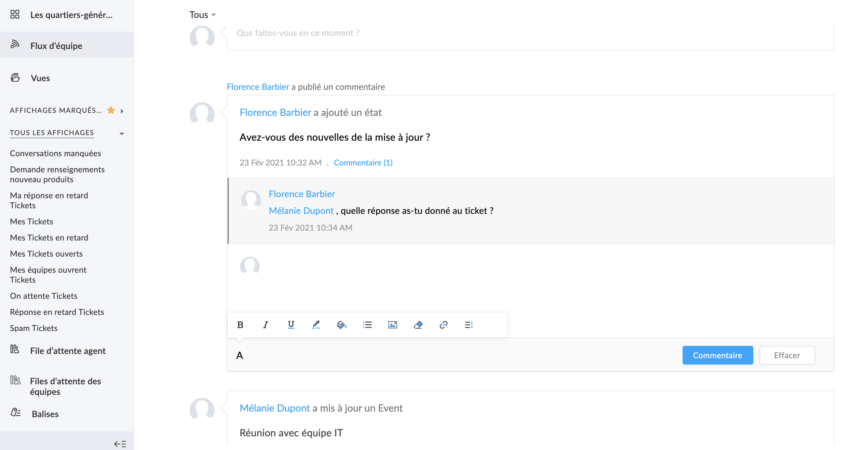The width and height of the screenshot is (868, 450).
Task: Expand the Affichages marqués section
Action: [122, 111]
